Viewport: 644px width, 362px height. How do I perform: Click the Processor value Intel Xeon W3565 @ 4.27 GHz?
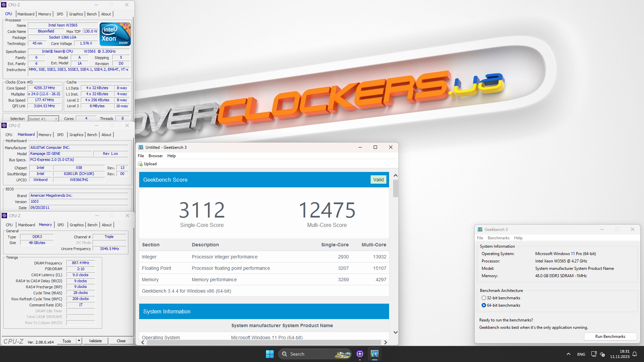(x=561, y=261)
